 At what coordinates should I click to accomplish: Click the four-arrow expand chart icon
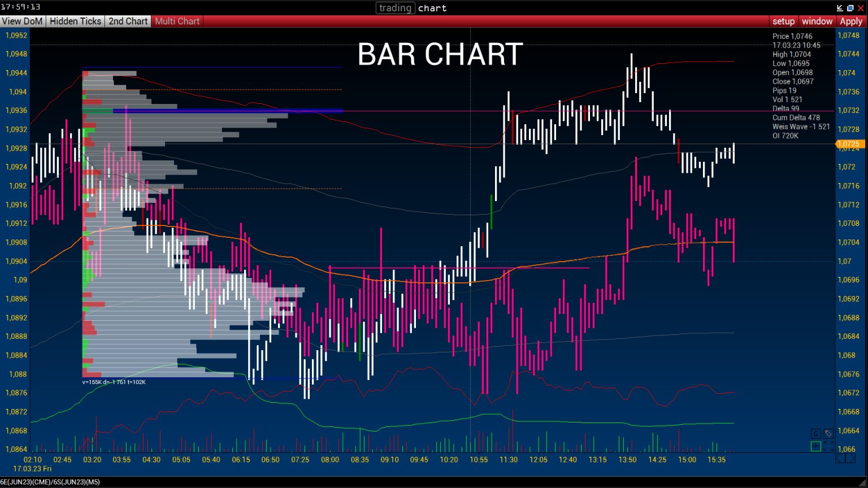(828, 446)
